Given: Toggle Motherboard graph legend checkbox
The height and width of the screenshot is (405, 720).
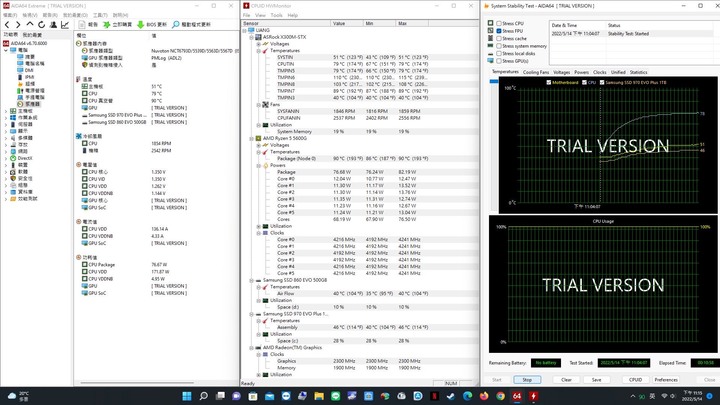Looking at the screenshot, I should coord(549,83).
